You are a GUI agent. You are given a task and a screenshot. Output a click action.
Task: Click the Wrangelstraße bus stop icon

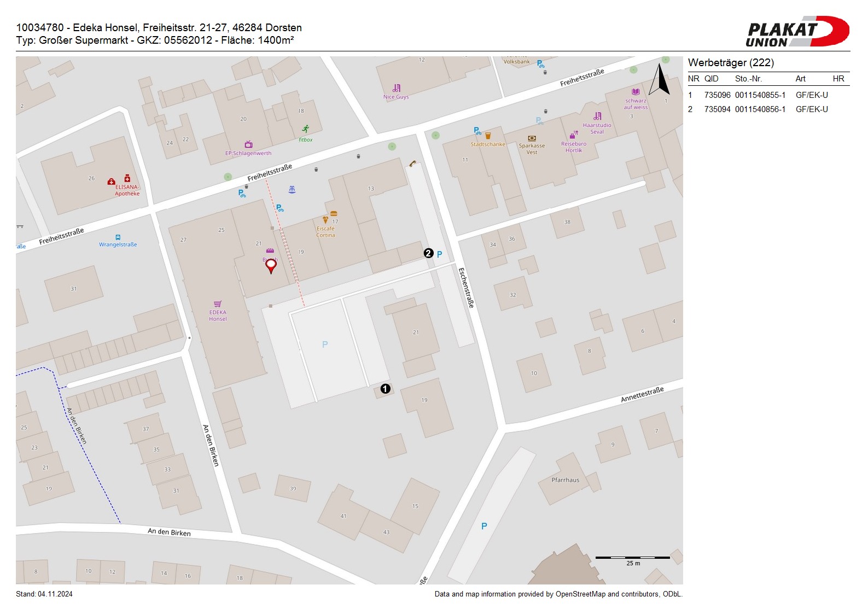(x=118, y=237)
